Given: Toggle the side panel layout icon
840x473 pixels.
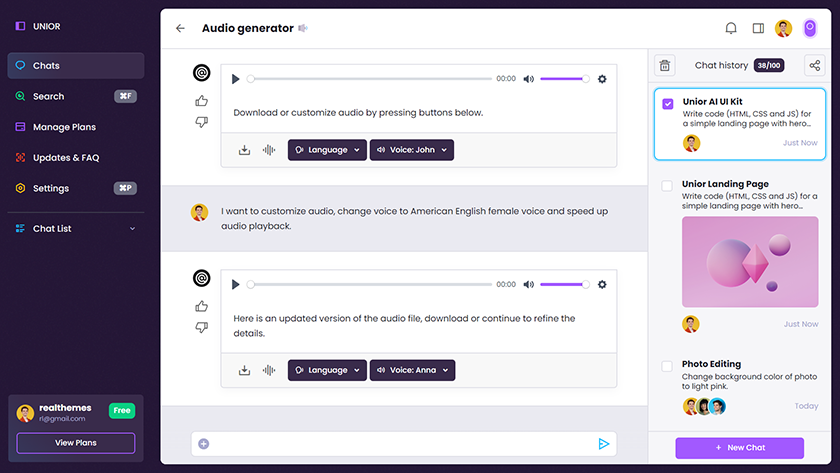Looking at the screenshot, I should tap(758, 28).
